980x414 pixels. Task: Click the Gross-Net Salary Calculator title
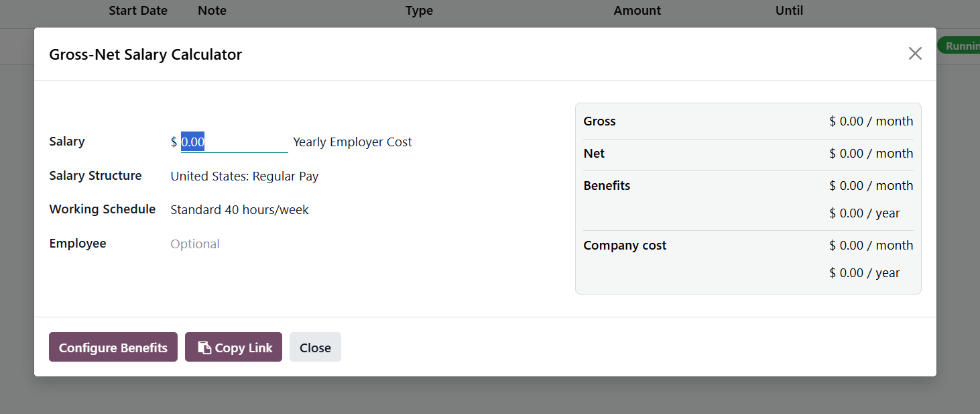pos(145,54)
